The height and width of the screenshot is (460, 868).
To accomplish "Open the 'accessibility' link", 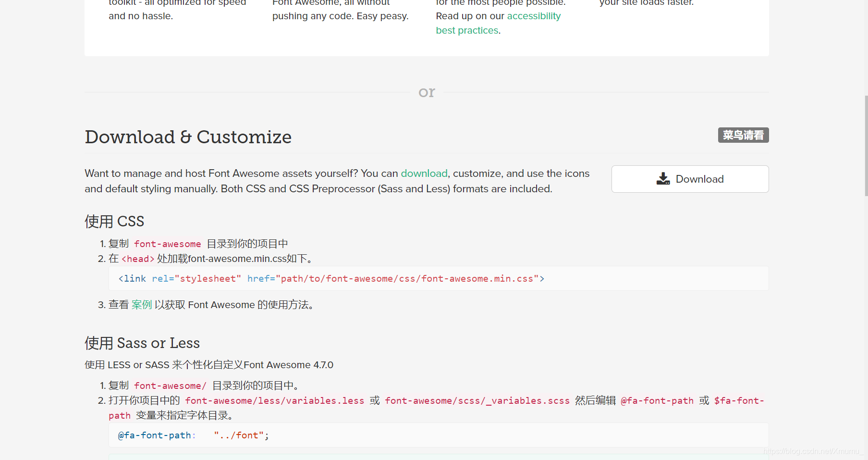I will click(x=534, y=16).
